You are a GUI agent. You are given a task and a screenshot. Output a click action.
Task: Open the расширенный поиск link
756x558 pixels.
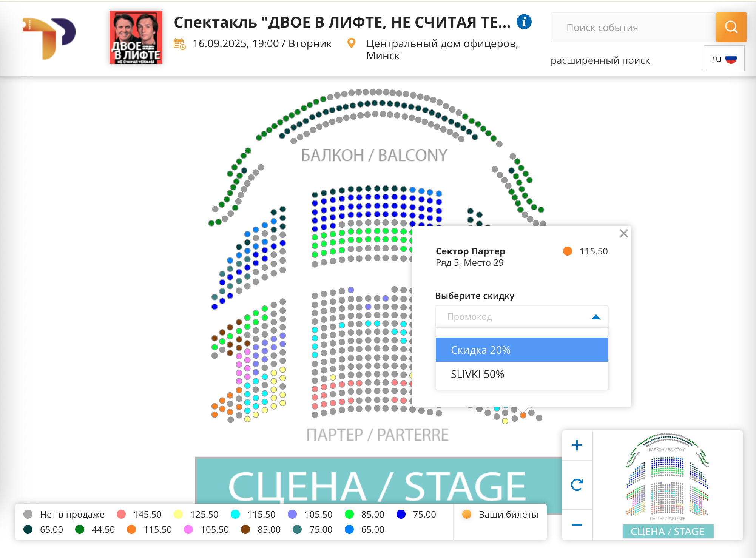click(600, 60)
